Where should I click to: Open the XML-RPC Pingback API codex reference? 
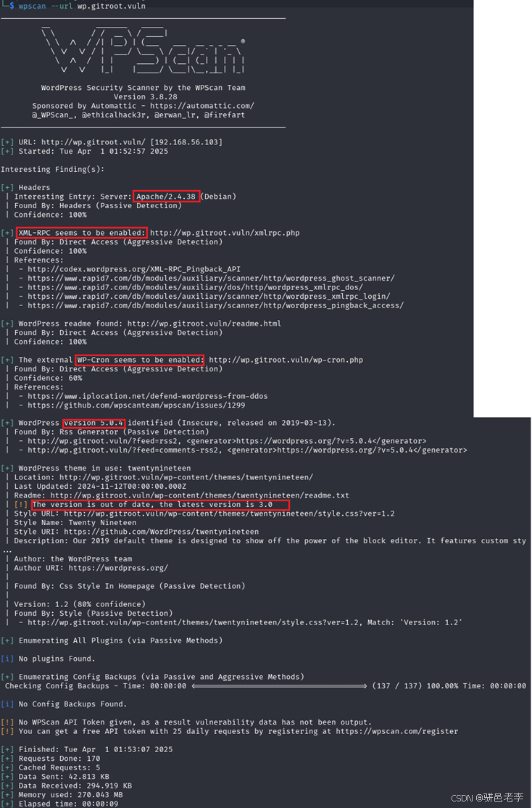[134, 269]
